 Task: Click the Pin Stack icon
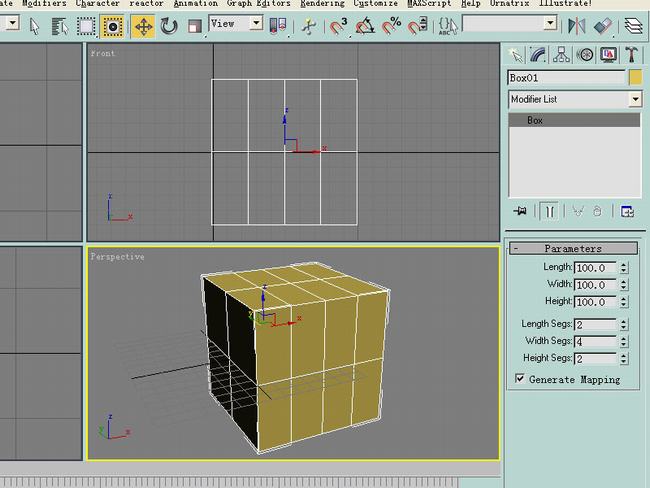(520, 211)
